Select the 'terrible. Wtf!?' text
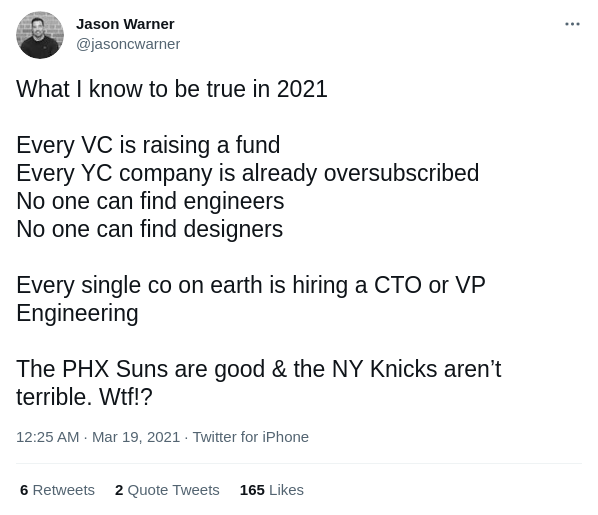This screenshot has height=515, width=598. (x=84, y=397)
